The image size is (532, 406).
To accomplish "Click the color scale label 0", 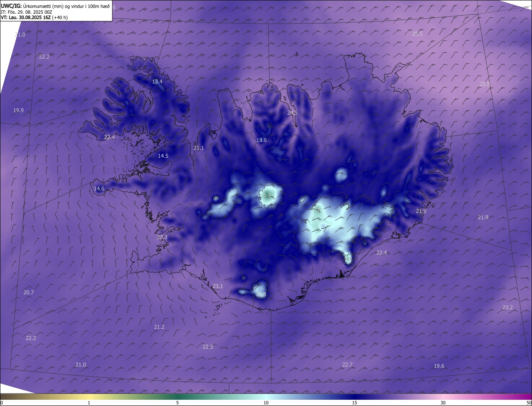I will [x=1, y=403].
